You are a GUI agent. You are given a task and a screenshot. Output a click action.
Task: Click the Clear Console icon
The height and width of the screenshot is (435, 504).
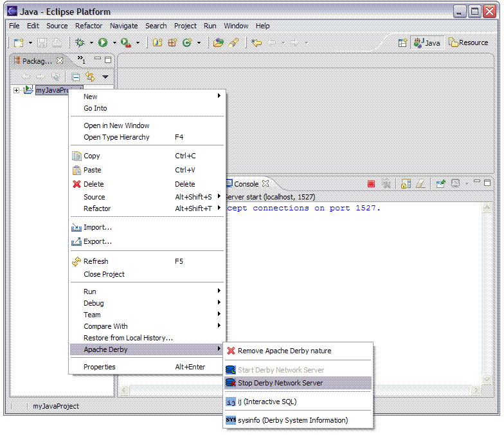click(420, 184)
